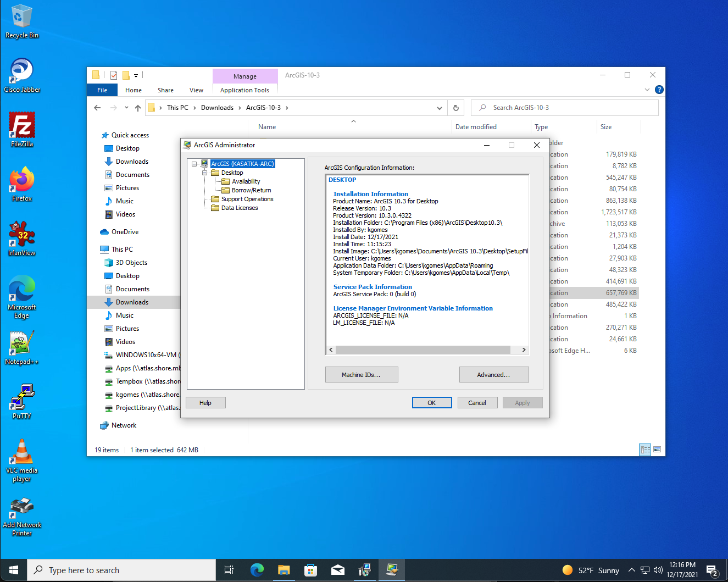The image size is (728, 582).
Task: Click the Machine IDs... button
Action: [x=362, y=375]
